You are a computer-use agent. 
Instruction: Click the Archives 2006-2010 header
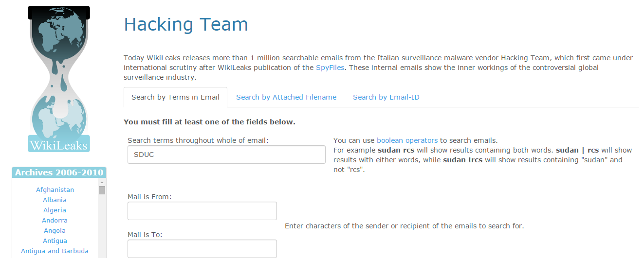(x=59, y=172)
